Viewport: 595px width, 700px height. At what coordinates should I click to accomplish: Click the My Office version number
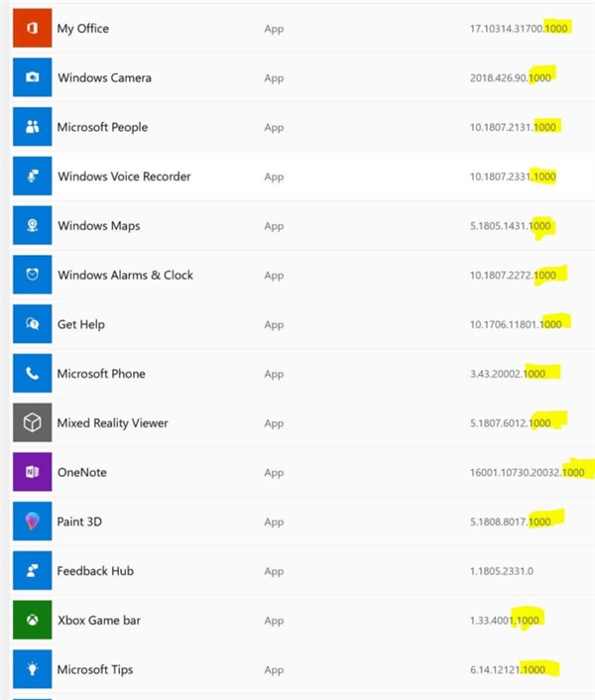click(519, 29)
